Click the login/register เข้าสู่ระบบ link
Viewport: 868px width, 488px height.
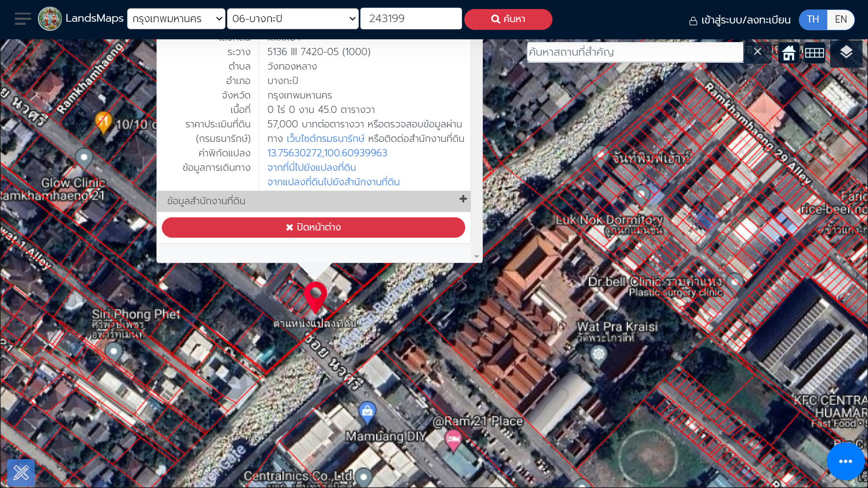pyautogui.click(x=740, y=20)
